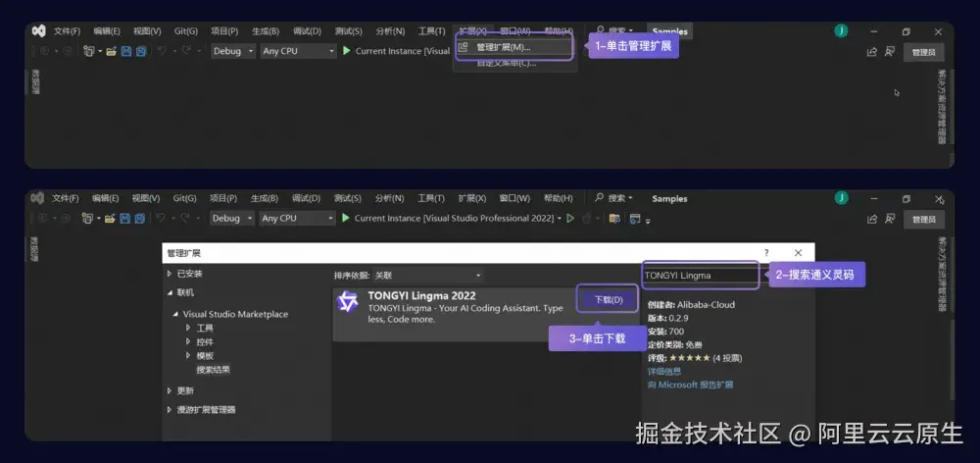Open 视图(V) menu in upper window
The width and height of the screenshot is (980, 463).
[x=147, y=31]
